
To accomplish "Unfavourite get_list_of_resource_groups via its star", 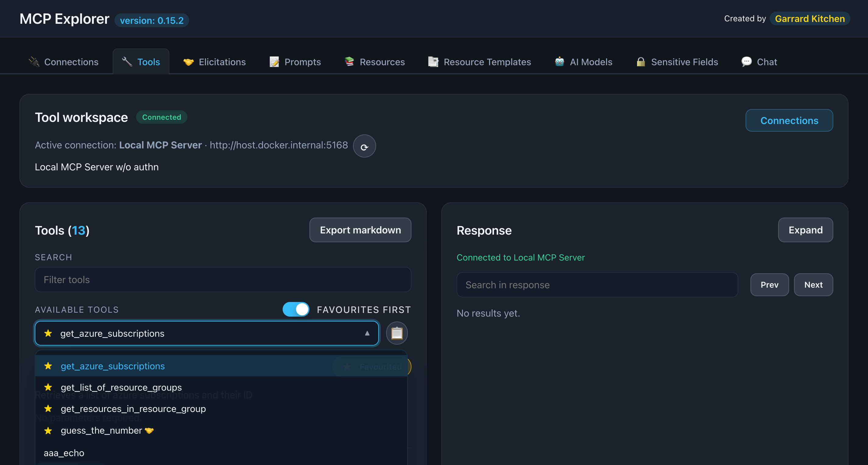I will tap(48, 387).
